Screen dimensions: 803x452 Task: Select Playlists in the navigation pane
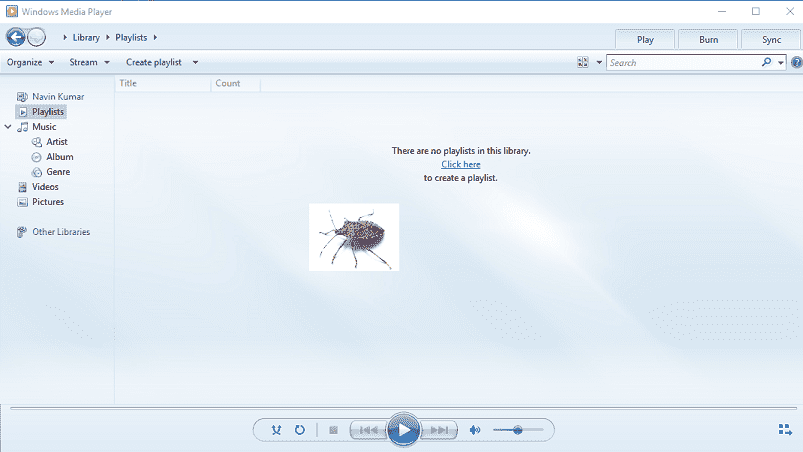point(41,112)
